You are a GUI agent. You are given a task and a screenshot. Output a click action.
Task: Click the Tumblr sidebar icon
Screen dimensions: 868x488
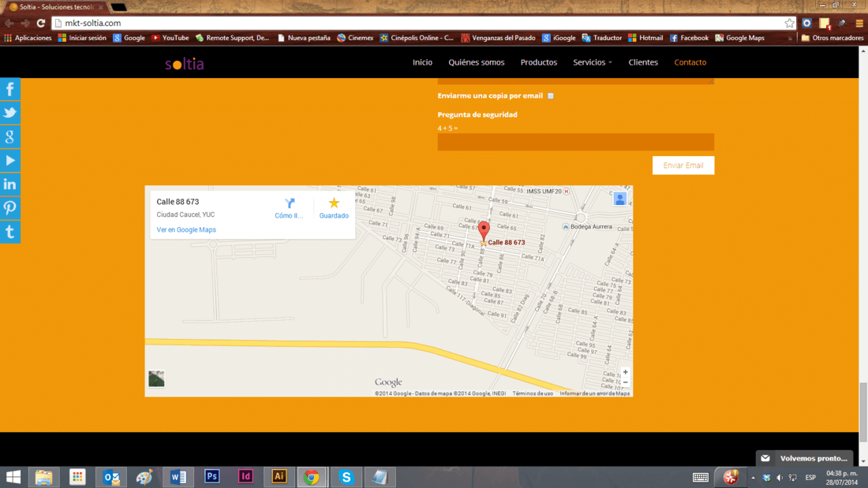coord(10,232)
